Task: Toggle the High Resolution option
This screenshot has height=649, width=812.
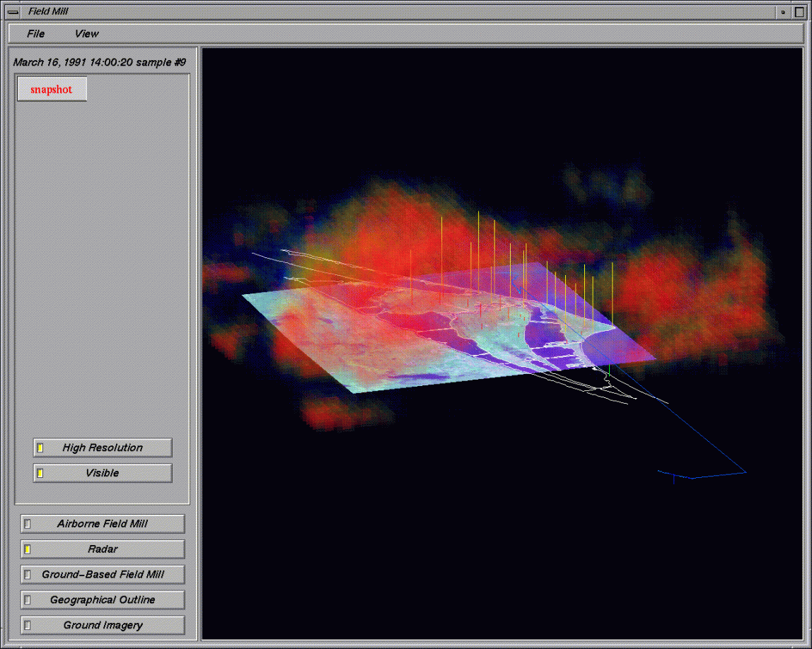Action: (103, 448)
